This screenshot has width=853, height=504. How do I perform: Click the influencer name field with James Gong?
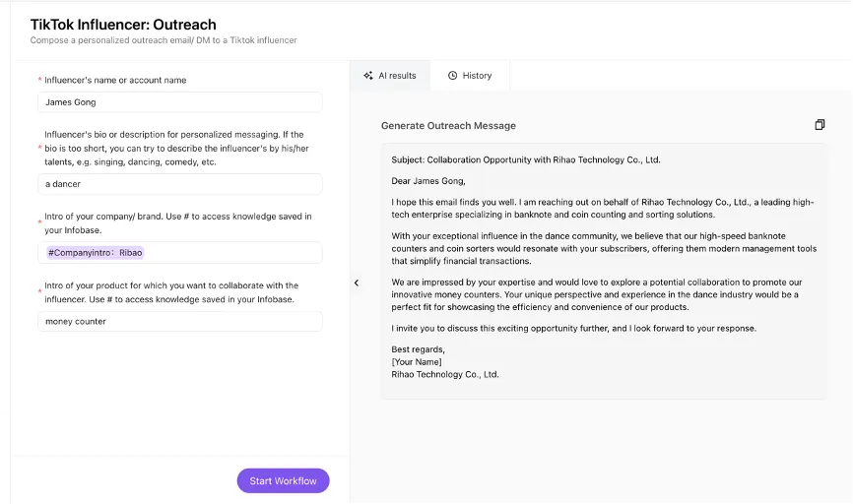[180, 102]
